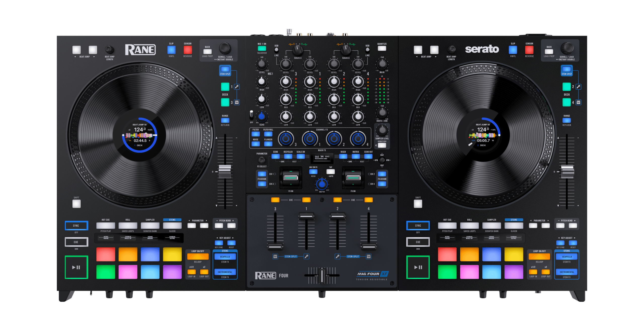
Task: Select right deck Sampler pad mode
Action: click(492, 225)
